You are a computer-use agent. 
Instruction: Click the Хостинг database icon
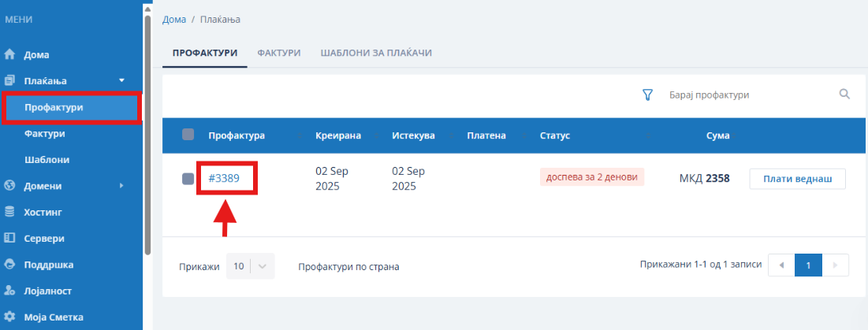pos(10,212)
